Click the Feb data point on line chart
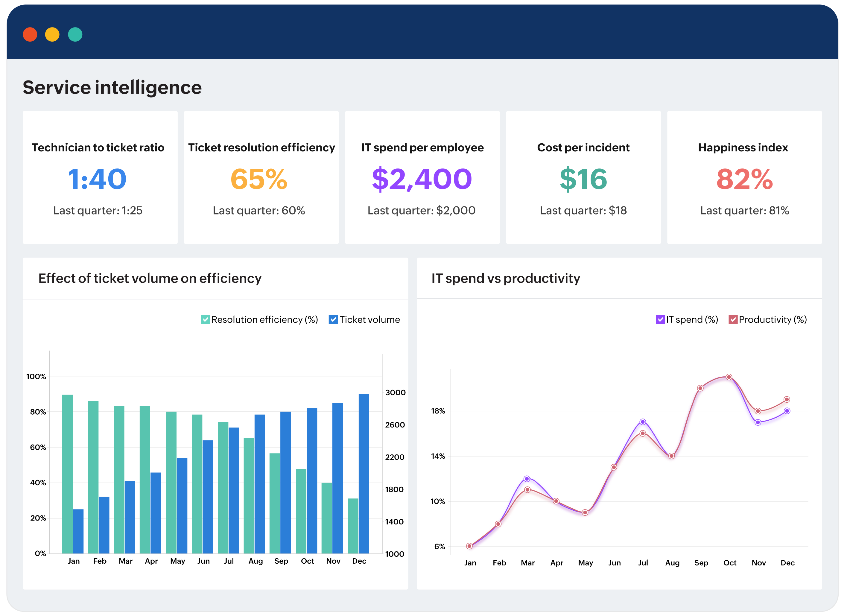The height and width of the screenshot is (616, 844). (x=498, y=524)
